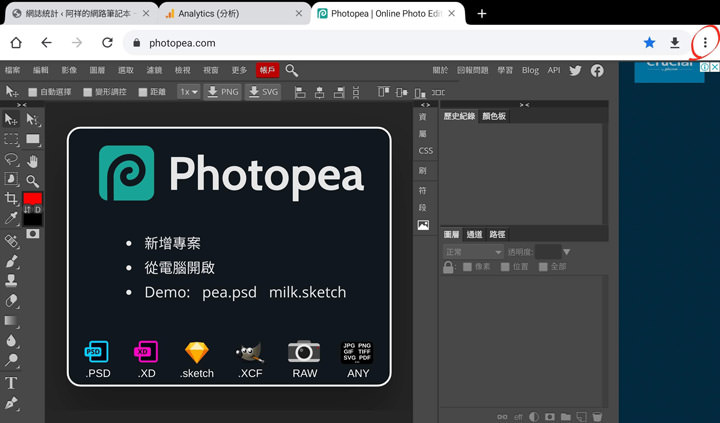Click the 從電腦開啟 link
Viewport: 720px width, 423px height.
pyautogui.click(x=180, y=268)
